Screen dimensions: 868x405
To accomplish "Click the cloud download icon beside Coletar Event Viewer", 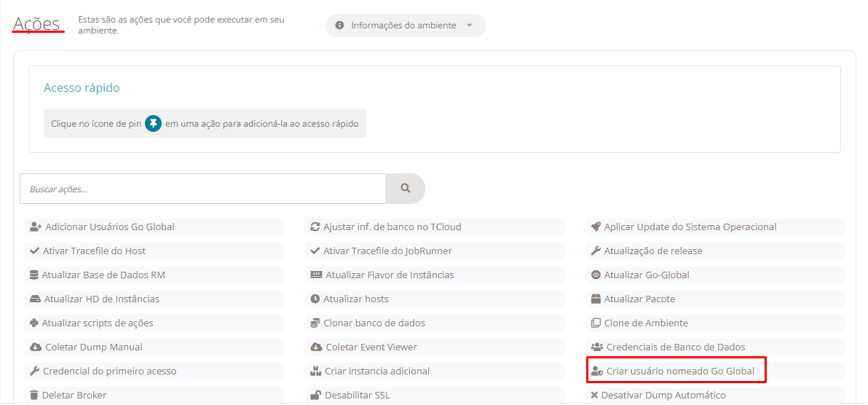I will [x=316, y=347].
